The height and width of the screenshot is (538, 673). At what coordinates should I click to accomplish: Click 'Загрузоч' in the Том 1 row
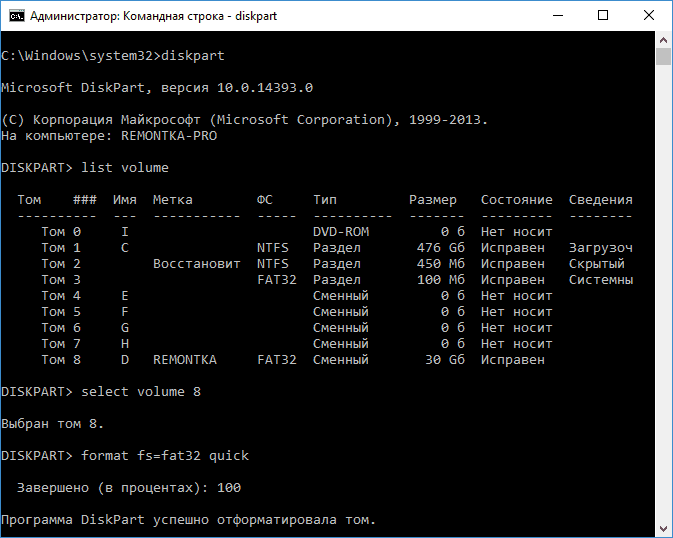600,248
